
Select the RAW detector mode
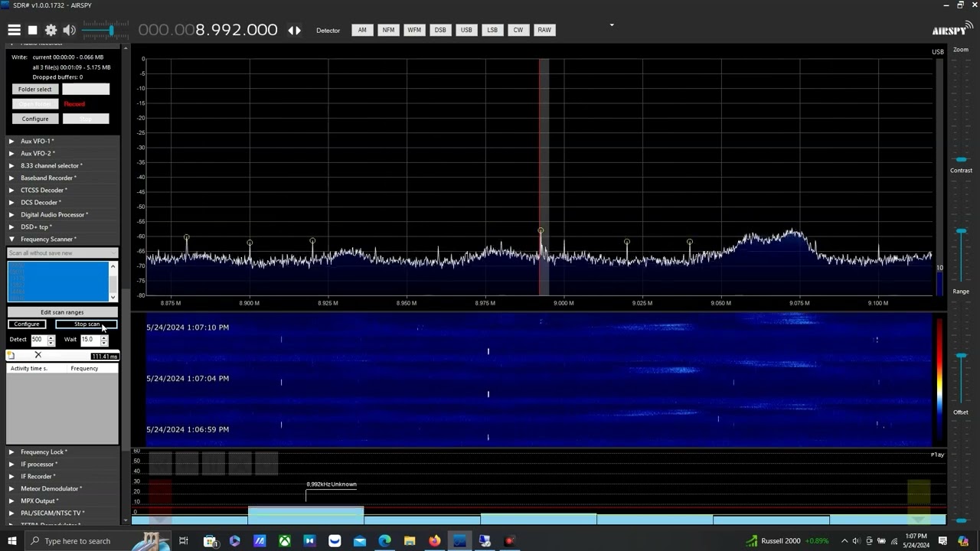pyautogui.click(x=544, y=30)
